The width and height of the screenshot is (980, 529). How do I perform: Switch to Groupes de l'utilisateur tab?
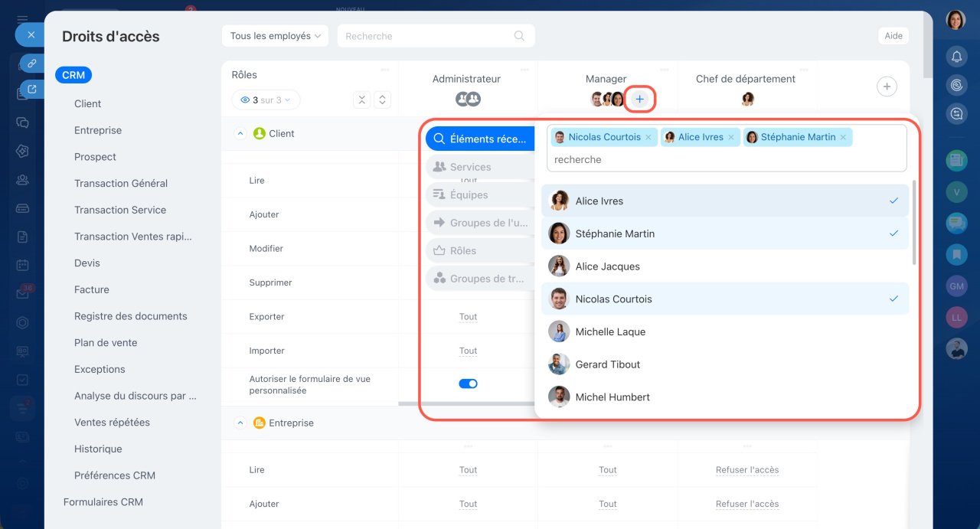[x=480, y=223]
